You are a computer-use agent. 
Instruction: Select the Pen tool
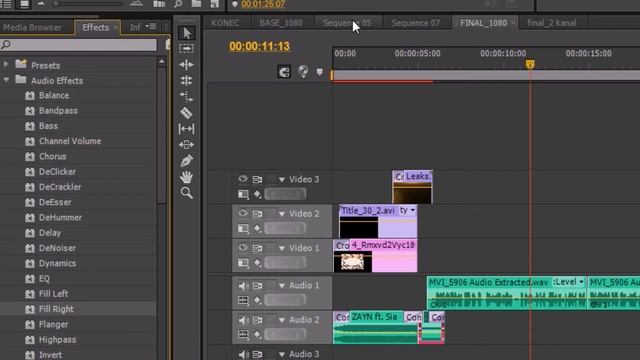tap(187, 161)
